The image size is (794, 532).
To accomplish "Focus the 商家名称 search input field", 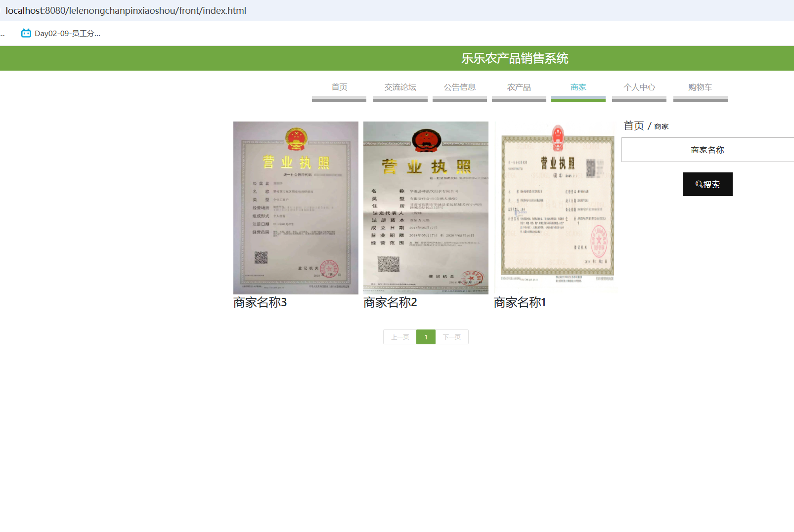I will [707, 150].
